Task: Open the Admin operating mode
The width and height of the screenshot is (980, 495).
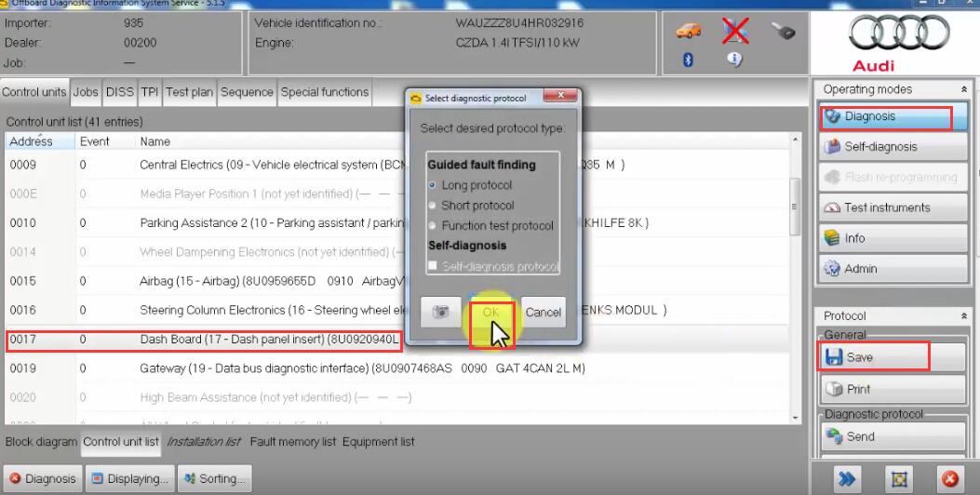Action: tap(893, 269)
